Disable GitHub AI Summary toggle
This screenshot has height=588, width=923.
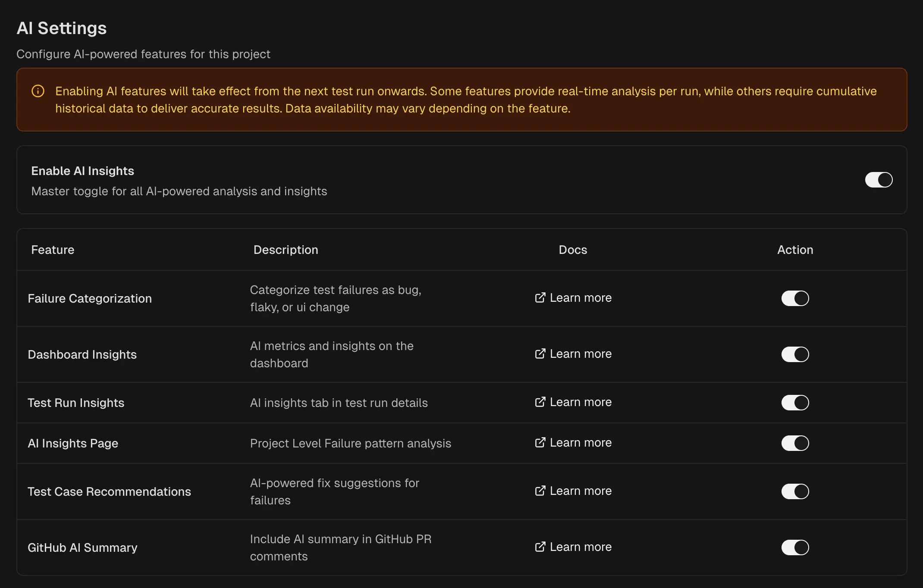pyautogui.click(x=795, y=547)
